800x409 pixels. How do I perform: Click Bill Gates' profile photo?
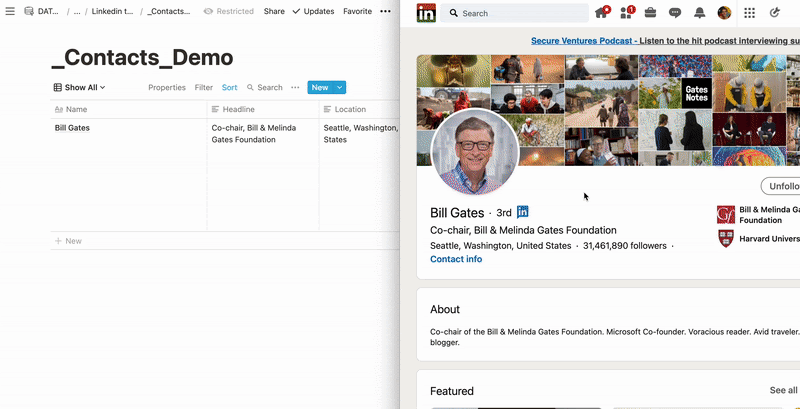(x=475, y=151)
